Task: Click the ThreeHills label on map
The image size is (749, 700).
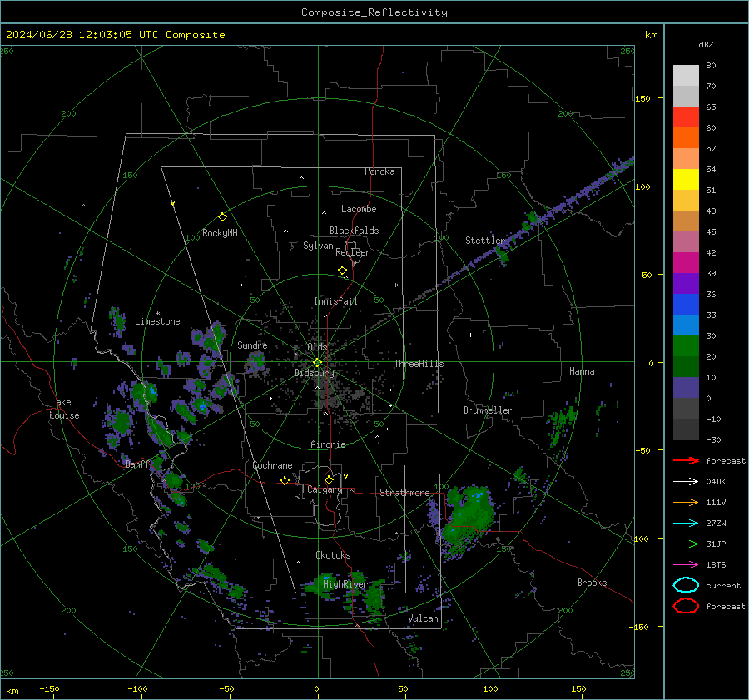Action: coord(419,364)
